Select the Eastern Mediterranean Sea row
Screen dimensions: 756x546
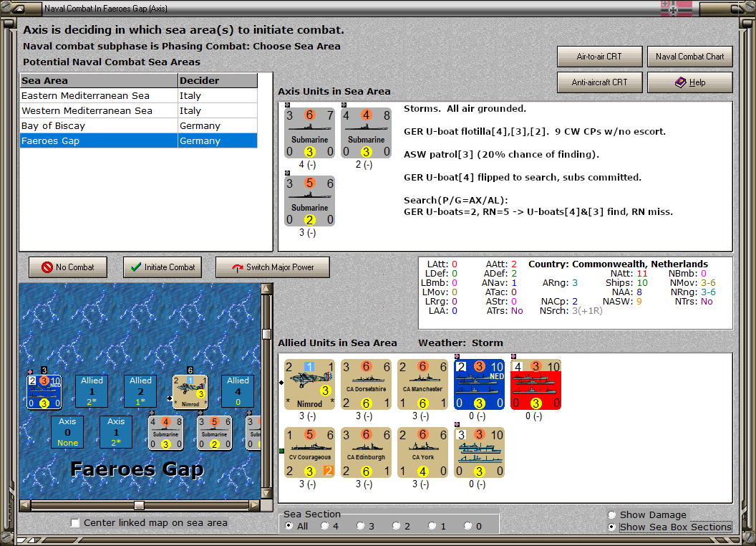pyautogui.click(x=139, y=95)
